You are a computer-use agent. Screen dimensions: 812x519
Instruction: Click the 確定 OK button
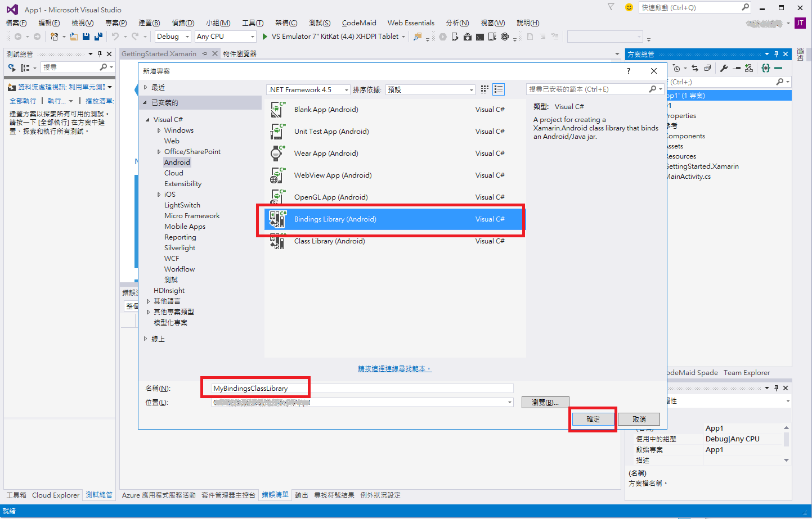[593, 419]
